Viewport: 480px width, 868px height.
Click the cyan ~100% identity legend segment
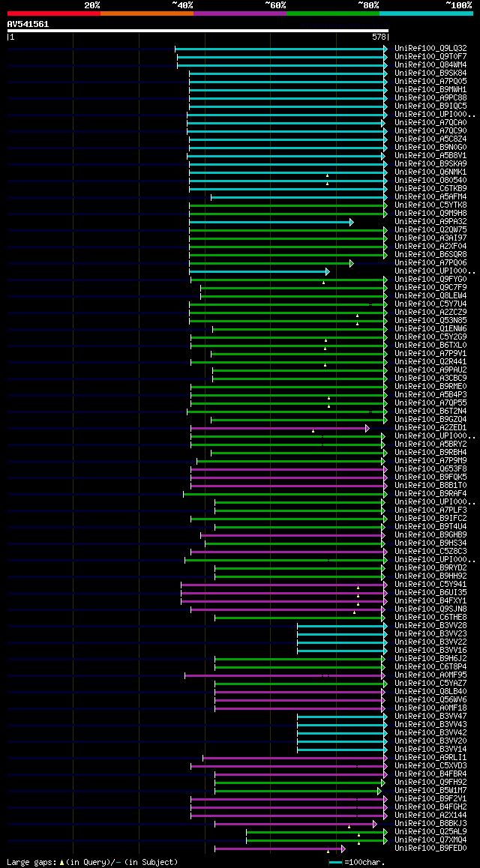tap(426, 13)
